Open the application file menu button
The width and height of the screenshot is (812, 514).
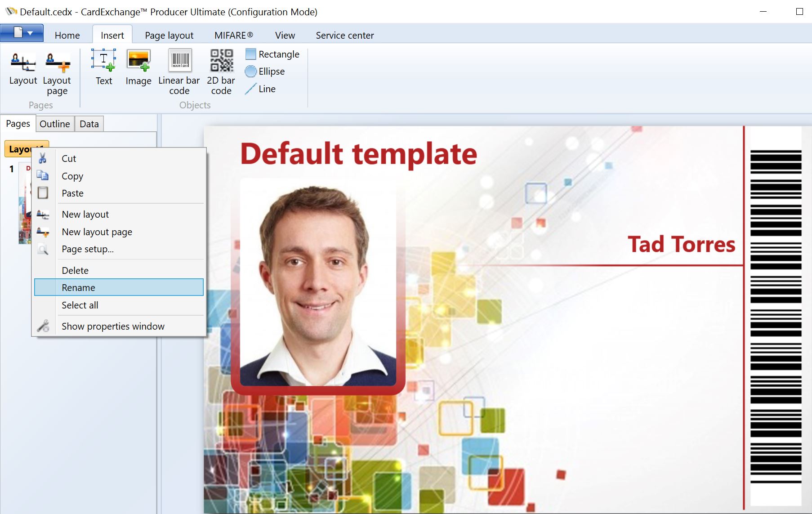pos(22,33)
